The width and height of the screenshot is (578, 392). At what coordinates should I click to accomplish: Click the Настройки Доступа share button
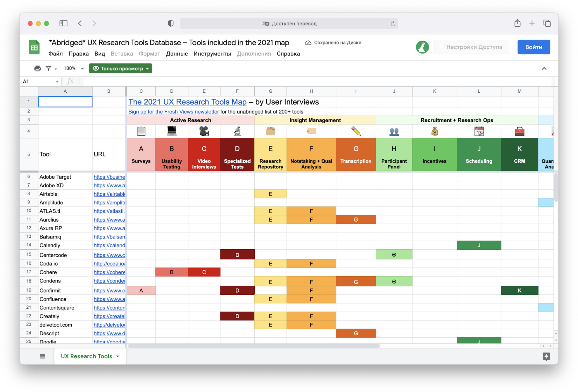[x=471, y=47]
